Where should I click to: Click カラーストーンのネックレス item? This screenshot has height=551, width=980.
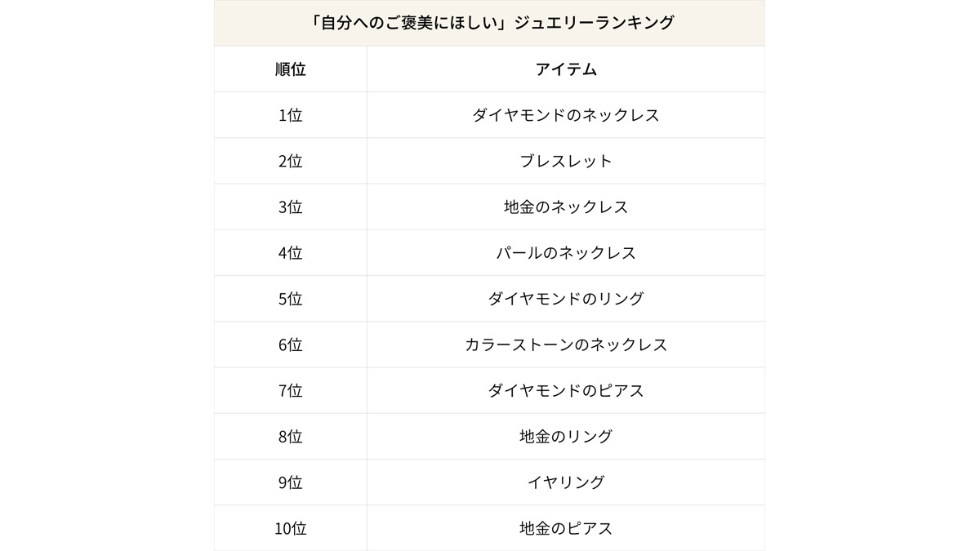(x=565, y=344)
